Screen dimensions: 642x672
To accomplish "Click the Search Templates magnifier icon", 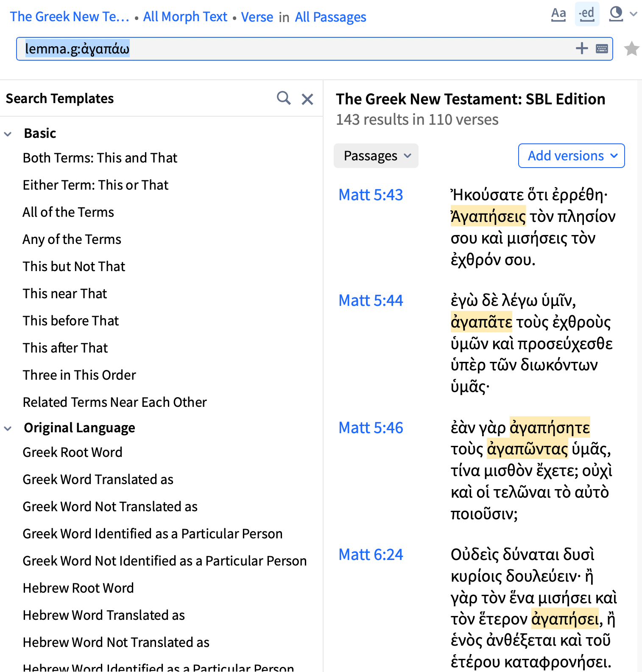I will [284, 98].
